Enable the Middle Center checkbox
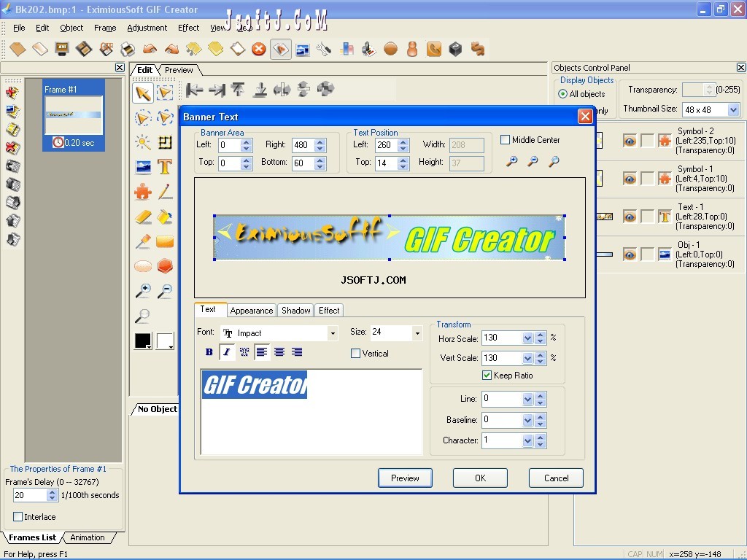747x560 pixels. (x=505, y=140)
